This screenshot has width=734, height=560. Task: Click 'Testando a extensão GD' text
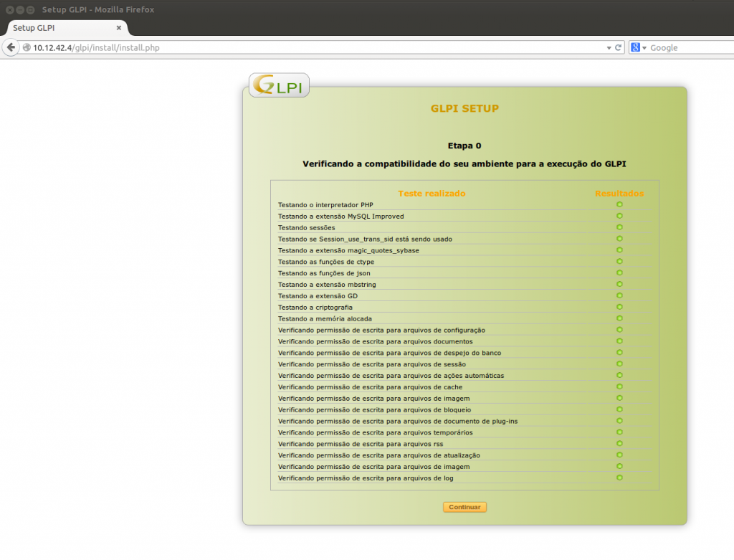coord(318,296)
